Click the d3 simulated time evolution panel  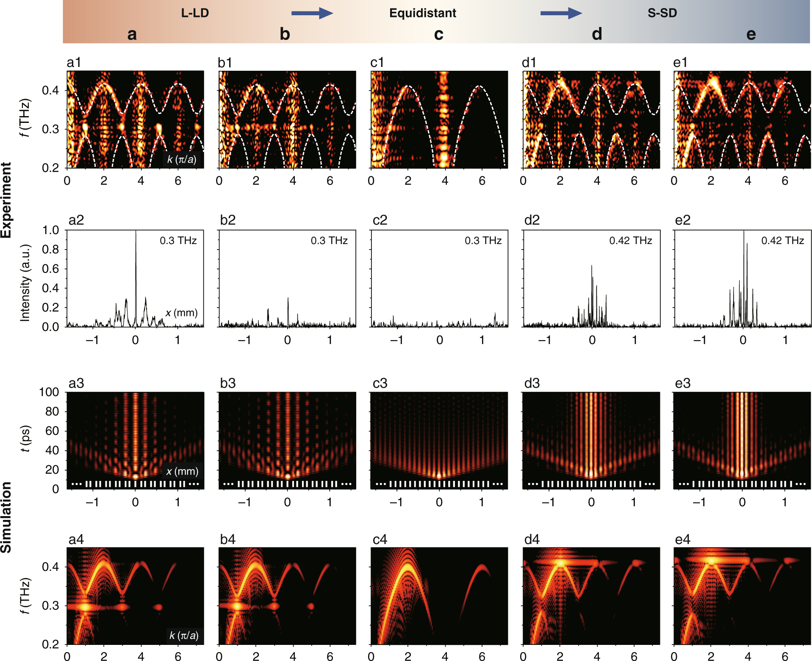coord(591,441)
